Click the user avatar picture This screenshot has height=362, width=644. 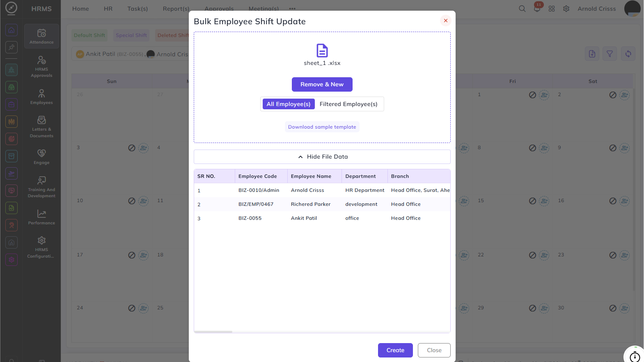coord(633,9)
